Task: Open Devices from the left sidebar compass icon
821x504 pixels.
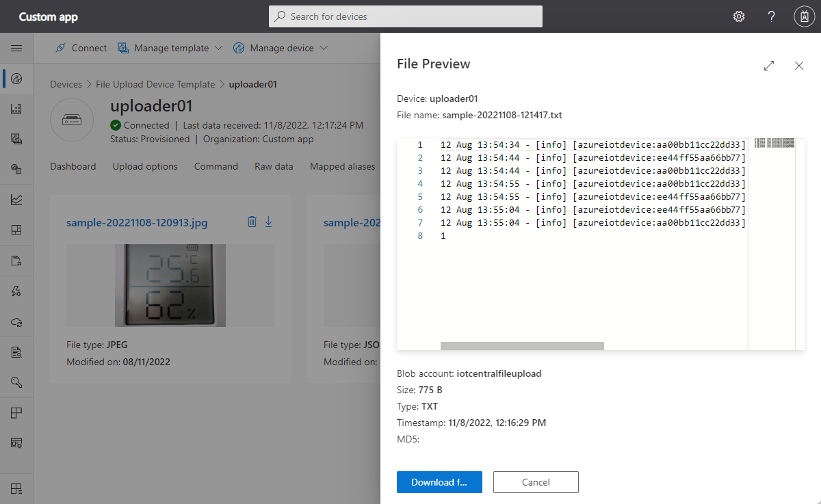Action: [16, 79]
